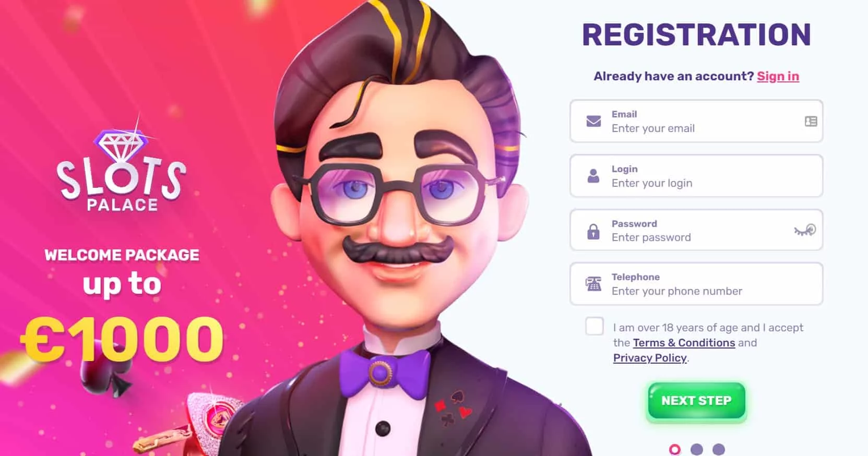Select the first registration step dot
This screenshot has height=456, width=868.
coord(675,449)
